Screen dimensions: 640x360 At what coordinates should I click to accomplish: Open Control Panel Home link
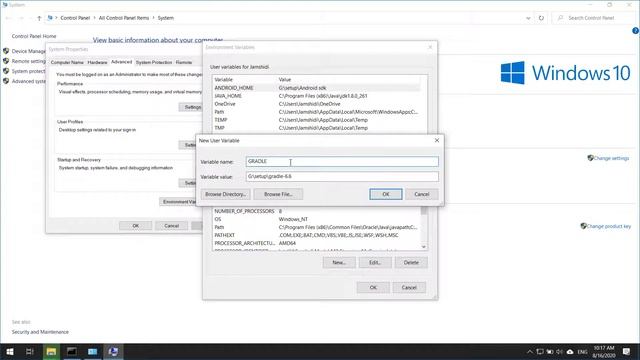click(34, 36)
